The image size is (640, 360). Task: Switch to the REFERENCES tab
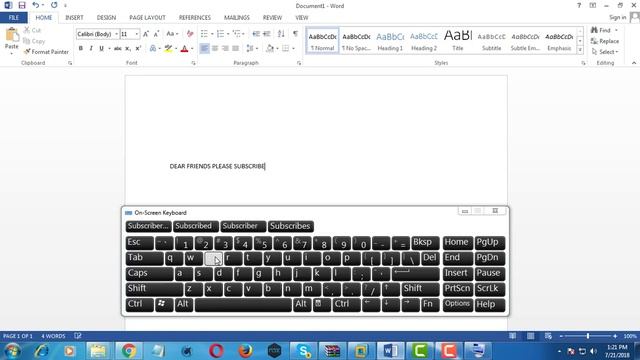(x=195, y=18)
